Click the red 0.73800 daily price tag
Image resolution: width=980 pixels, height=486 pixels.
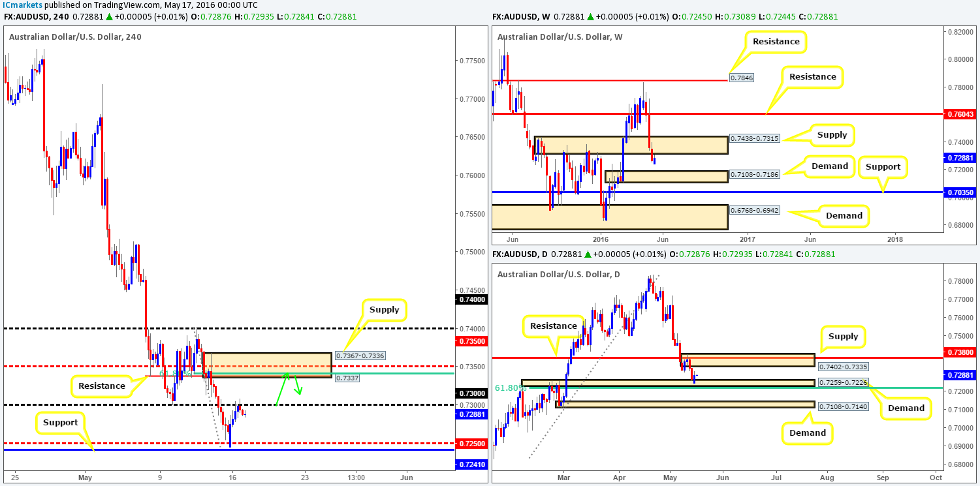pos(961,351)
